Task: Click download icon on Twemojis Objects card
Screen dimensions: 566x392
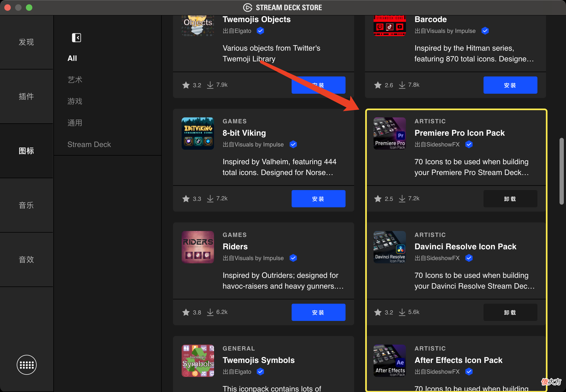Action: pos(210,85)
